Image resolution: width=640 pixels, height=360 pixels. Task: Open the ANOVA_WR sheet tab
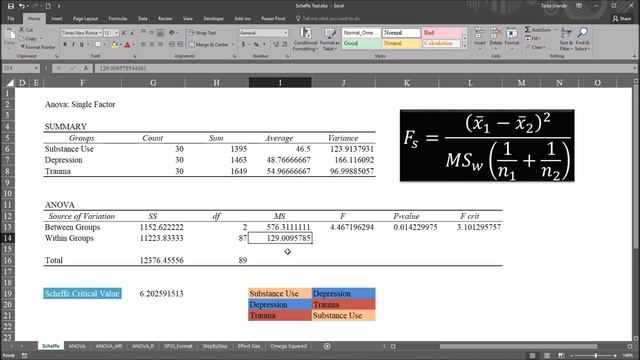109,346
